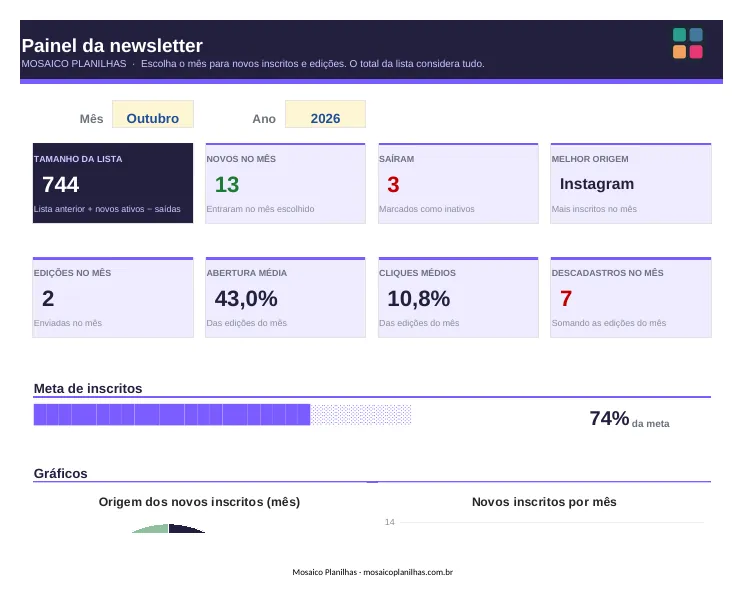Screen dimensions: 743x597
Task: Click the Novos no mês value 13
Action: pyautogui.click(x=227, y=185)
